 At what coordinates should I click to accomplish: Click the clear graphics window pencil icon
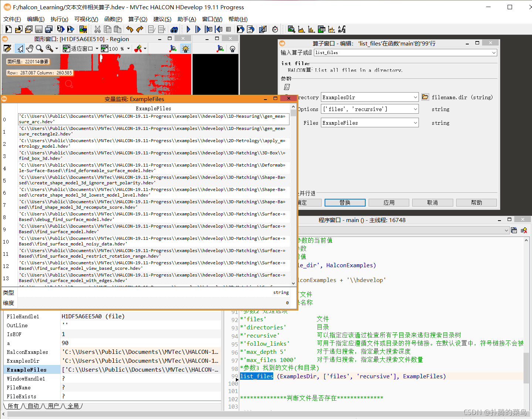7,48
